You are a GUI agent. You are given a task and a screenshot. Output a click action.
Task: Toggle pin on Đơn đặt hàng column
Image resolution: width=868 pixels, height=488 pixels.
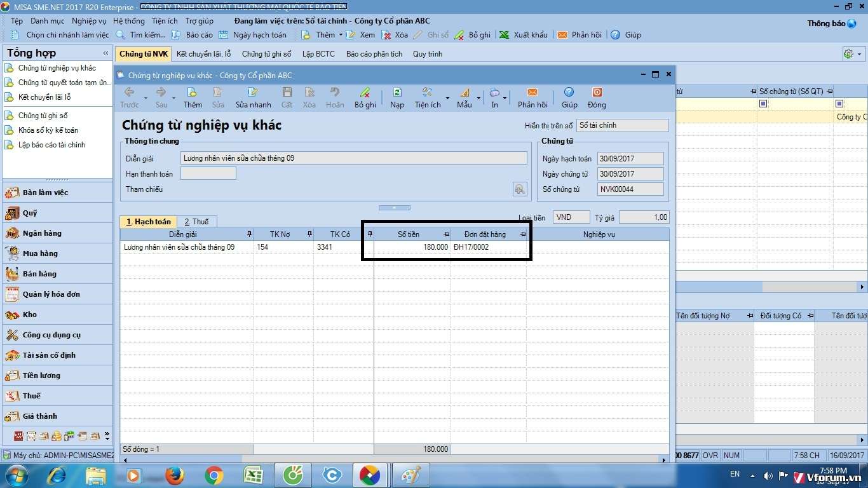coord(522,234)
